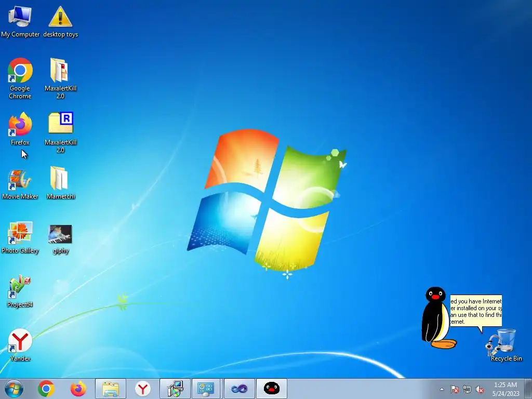Open the control panel taskbar window

pyautogui.click(x=206, y=389)
